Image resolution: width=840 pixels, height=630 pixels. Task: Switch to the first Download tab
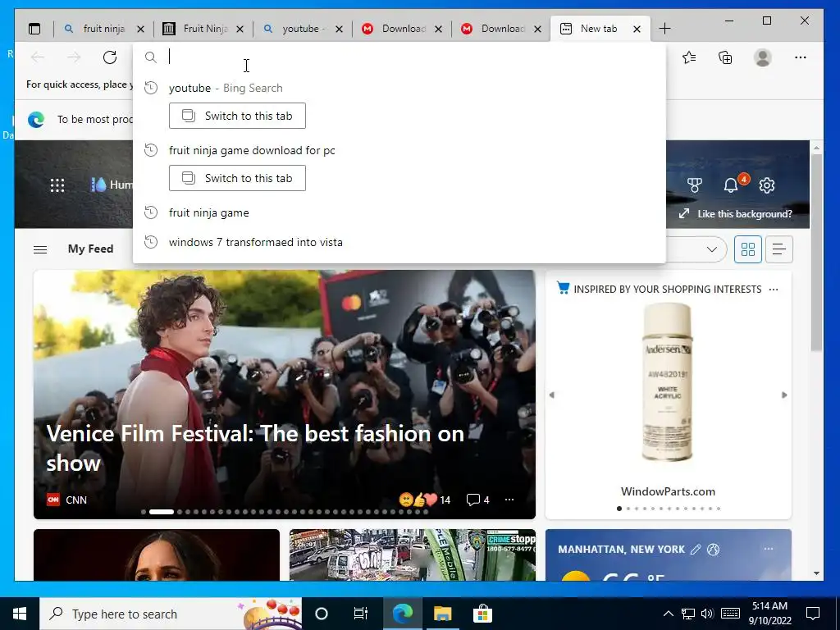click(x=402, y=29)
